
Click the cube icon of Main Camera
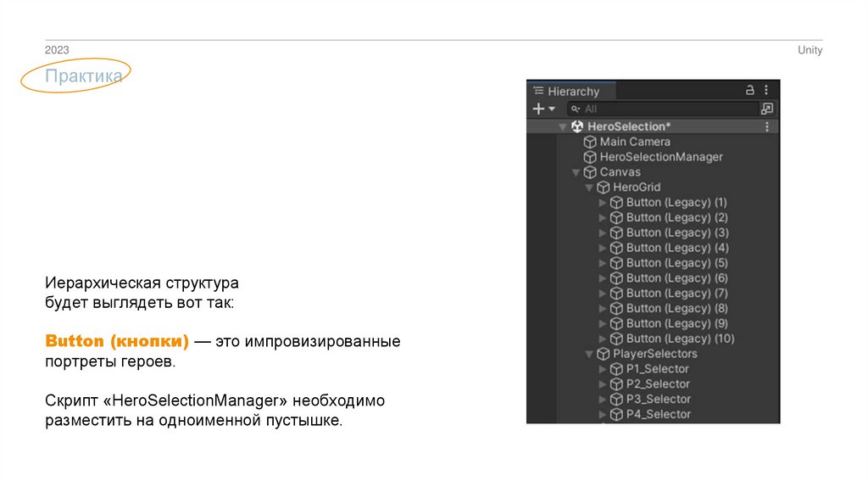pyautogui.click(x=591, y=142)
